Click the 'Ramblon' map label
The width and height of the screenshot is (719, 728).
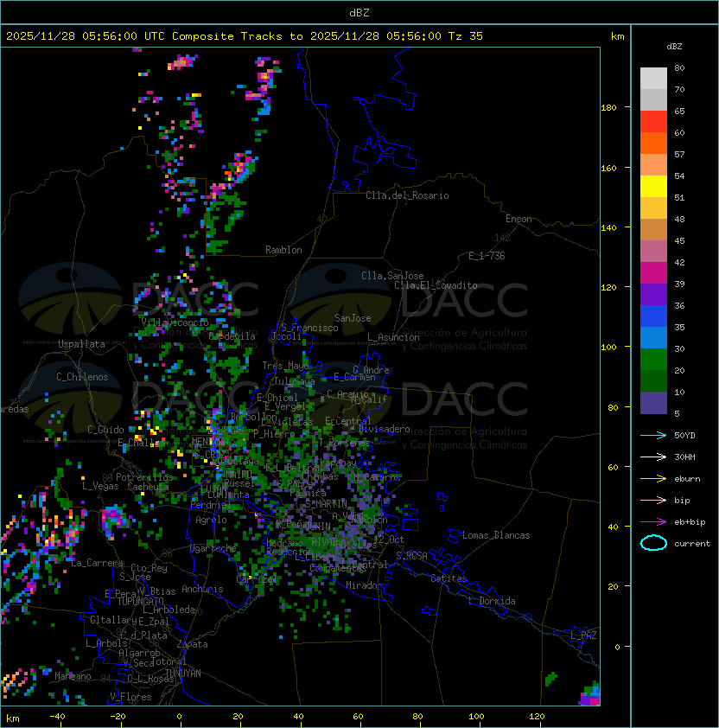click(283, 250)
